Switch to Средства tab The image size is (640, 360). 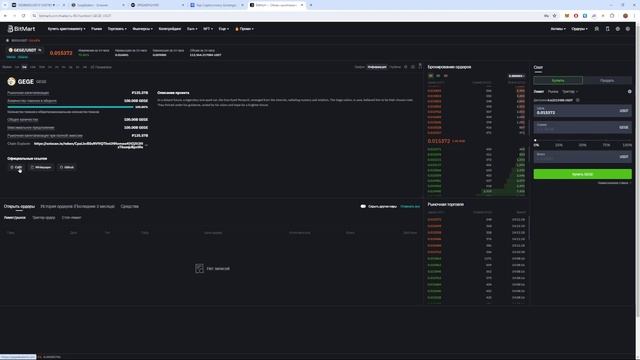[x=129, y=207]
